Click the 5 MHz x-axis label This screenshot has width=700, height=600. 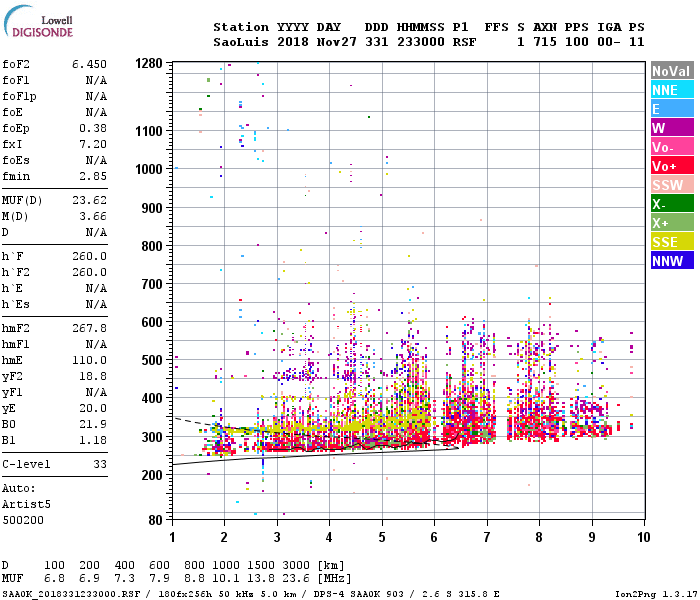tap(382, 537)
